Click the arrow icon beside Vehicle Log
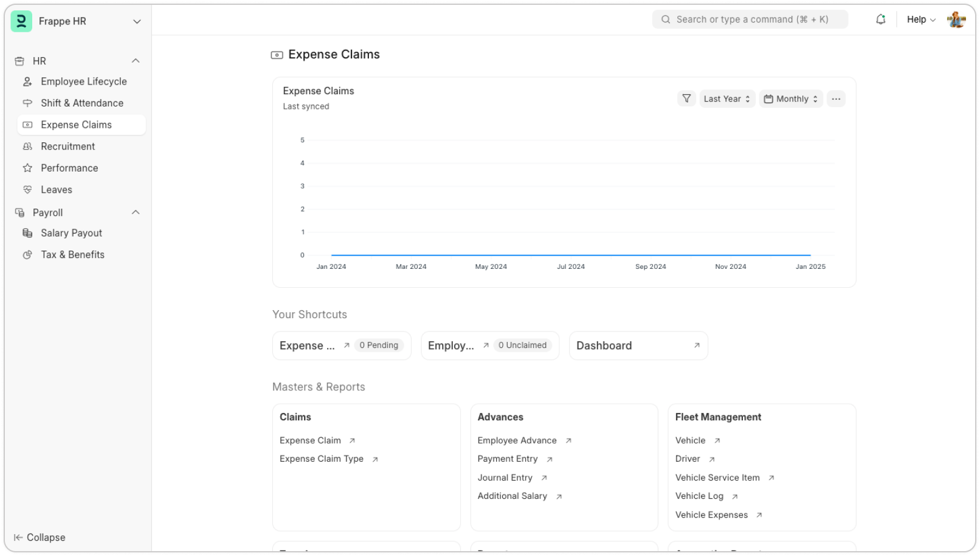980x556 pixels. (x=734, y=496)
